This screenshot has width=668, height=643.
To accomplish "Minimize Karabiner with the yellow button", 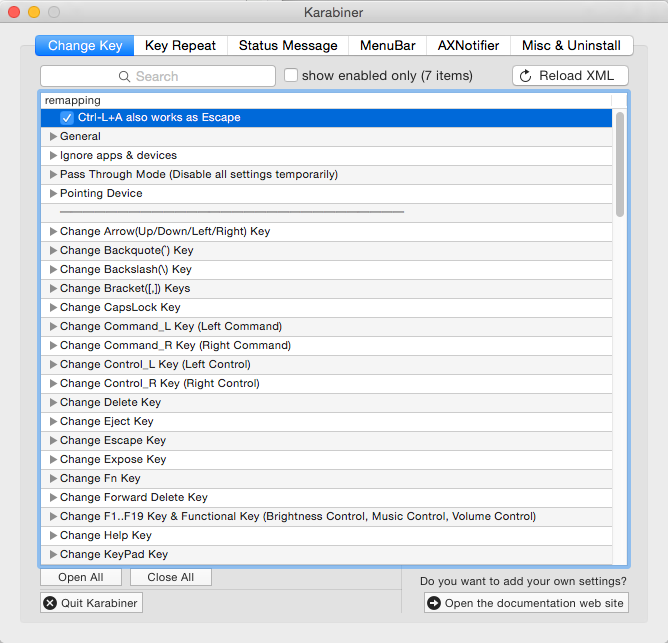I will 34,12.
